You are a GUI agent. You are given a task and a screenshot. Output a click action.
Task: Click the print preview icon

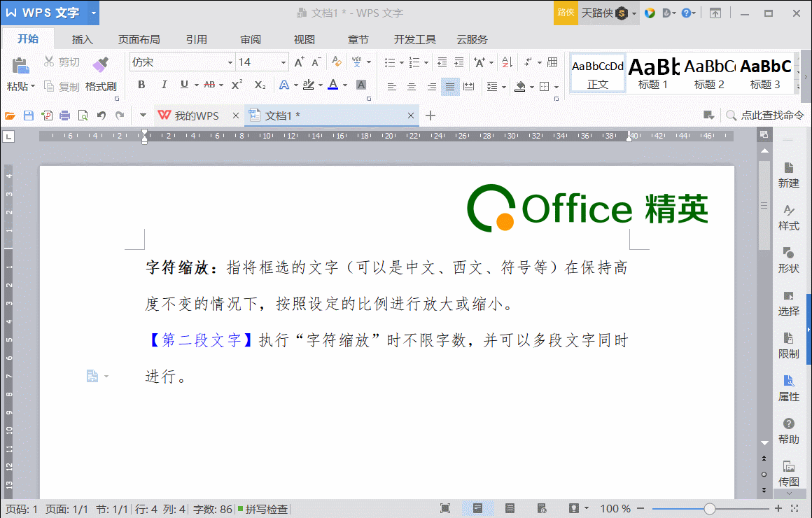coord(83,115)
